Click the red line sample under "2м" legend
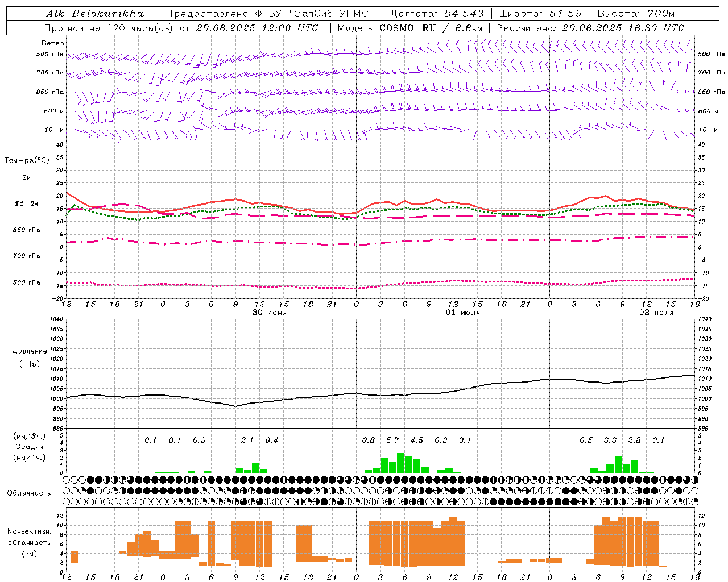Image resolution: width=728 pixels, height=582 pixels. pyautogui.click(x=27, y=184)
